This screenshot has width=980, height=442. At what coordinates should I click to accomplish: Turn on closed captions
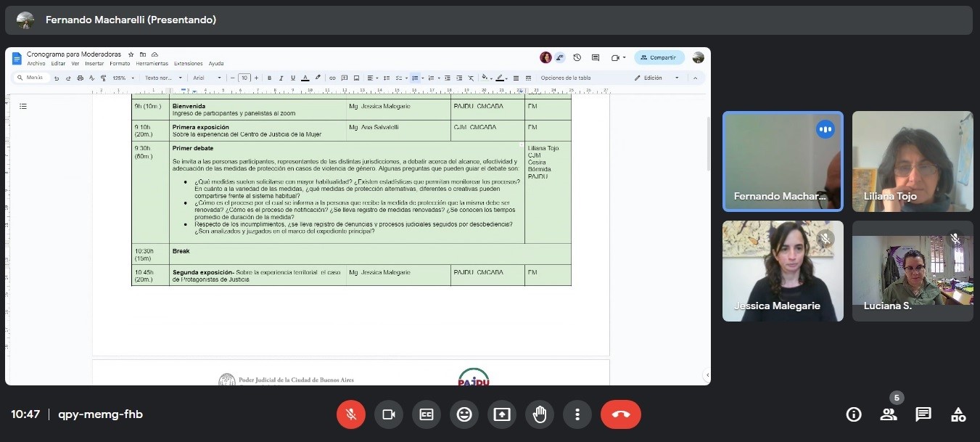(427, 414)
